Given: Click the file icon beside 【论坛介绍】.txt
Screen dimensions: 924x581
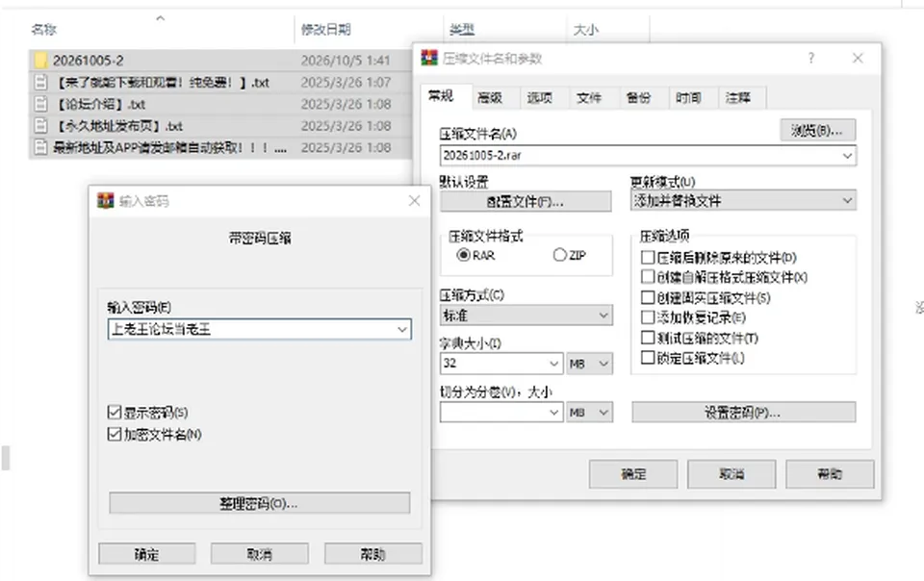Looking at the screenshot, I should pyautogui.click(x=40, y=104).
